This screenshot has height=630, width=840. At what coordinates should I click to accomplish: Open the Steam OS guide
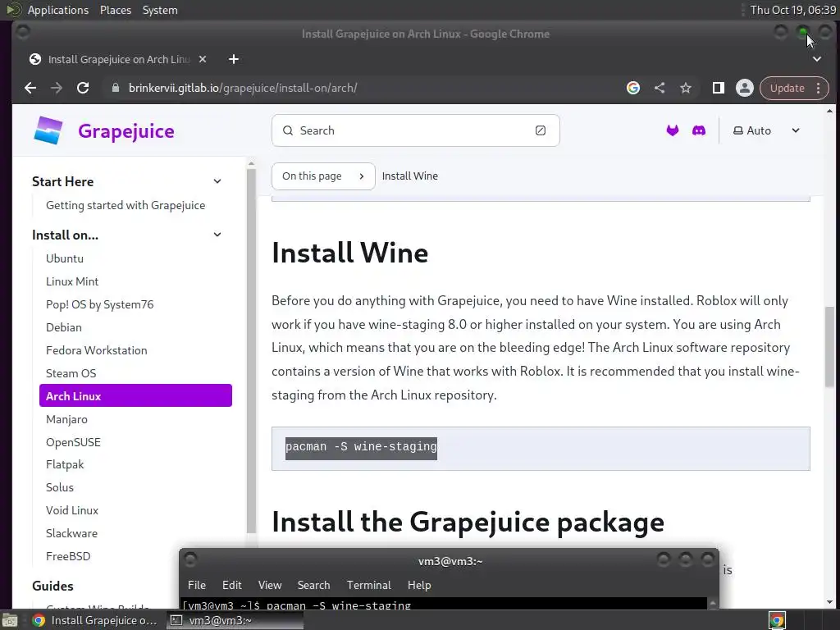tap(71, 373)
